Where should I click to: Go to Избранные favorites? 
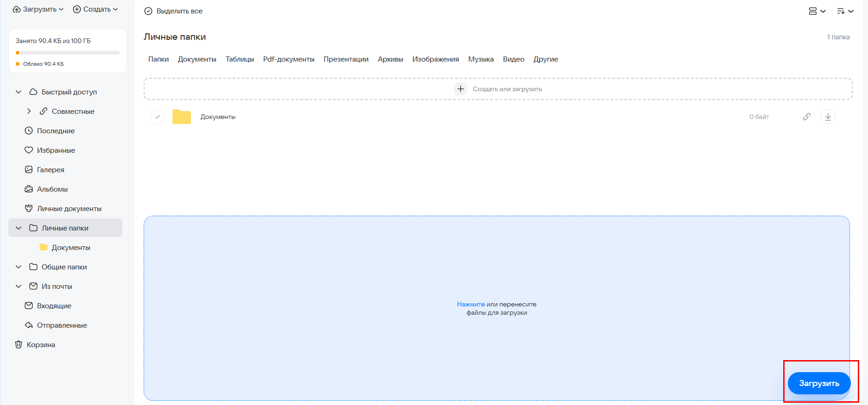click(x=56, y=150)
